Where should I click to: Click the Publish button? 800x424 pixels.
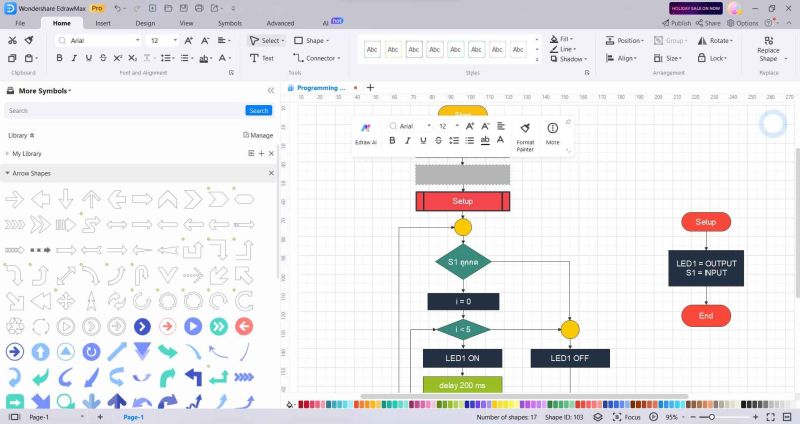click(x=677, y=23)
